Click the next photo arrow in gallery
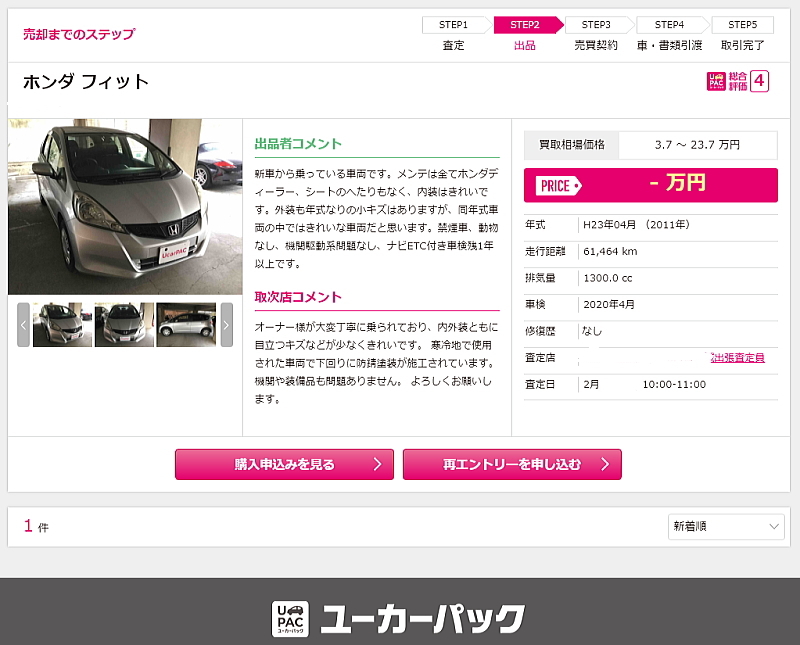This screenshot has width=800, height=645. click(x=227, y=325)
